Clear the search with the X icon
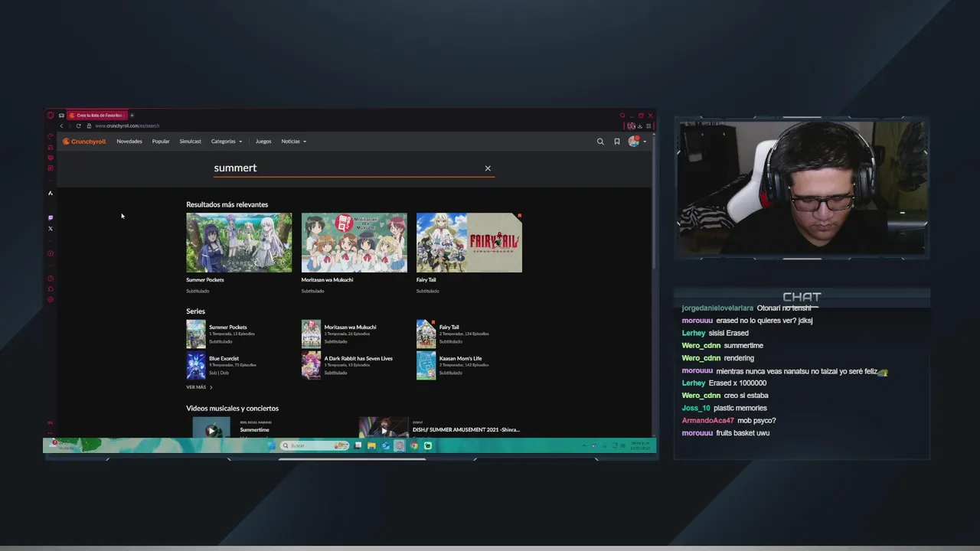The image size is (980, 551). tap(488, 168)
